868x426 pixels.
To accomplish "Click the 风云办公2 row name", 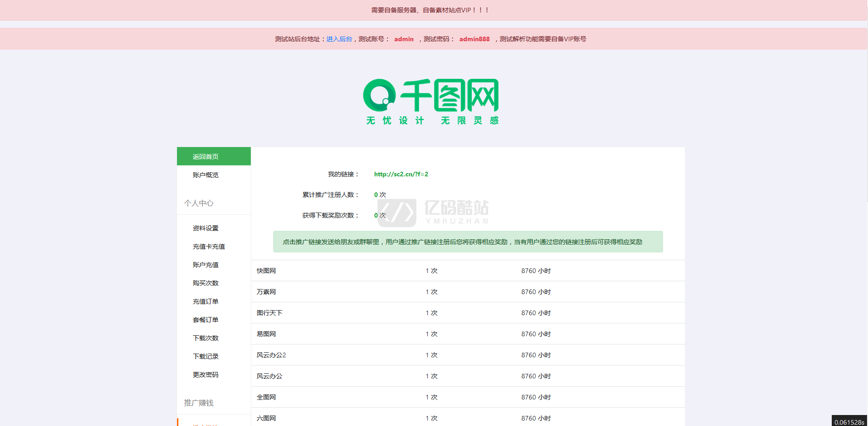I will click(x=271, y=355).
